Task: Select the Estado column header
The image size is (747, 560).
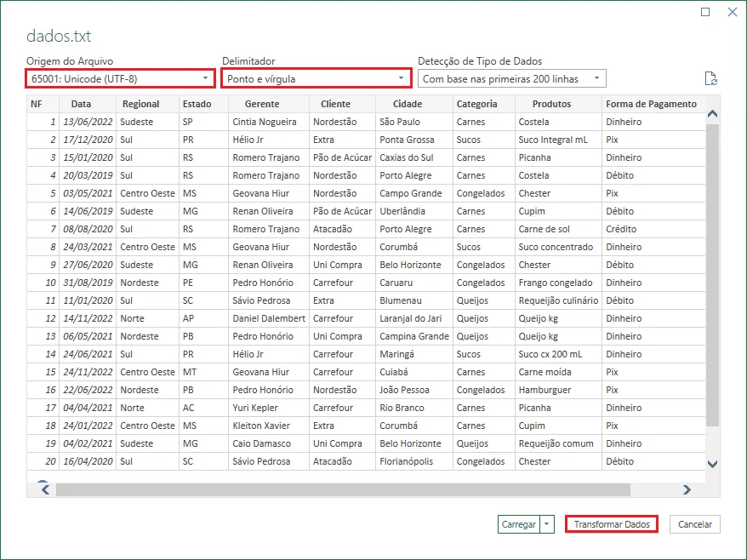Action: tap(203, 104)
